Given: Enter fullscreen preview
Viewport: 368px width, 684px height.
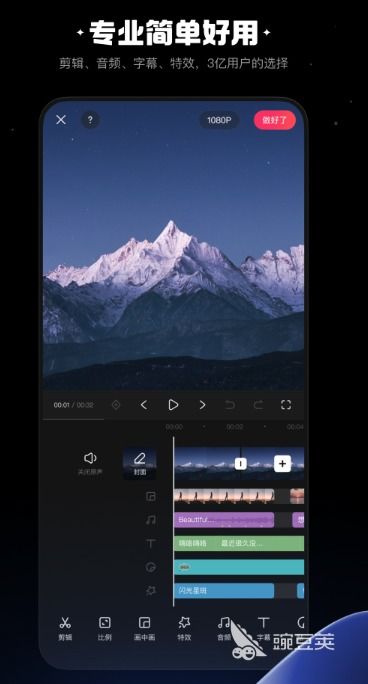Looking at the screenshot, I should pyautogui.click(x=286, y=405).
